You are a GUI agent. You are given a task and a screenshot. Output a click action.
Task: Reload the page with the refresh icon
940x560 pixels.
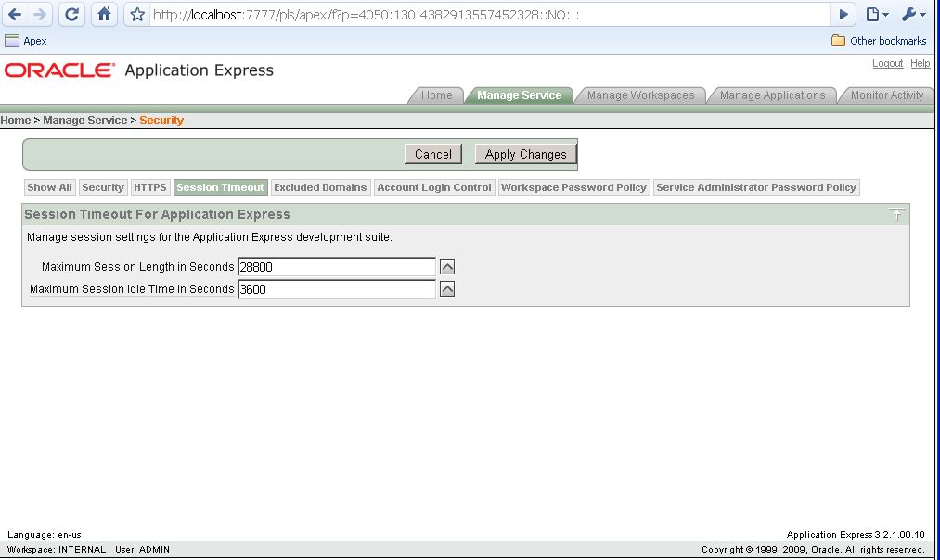pyautogui.click(x=71, y=14)
